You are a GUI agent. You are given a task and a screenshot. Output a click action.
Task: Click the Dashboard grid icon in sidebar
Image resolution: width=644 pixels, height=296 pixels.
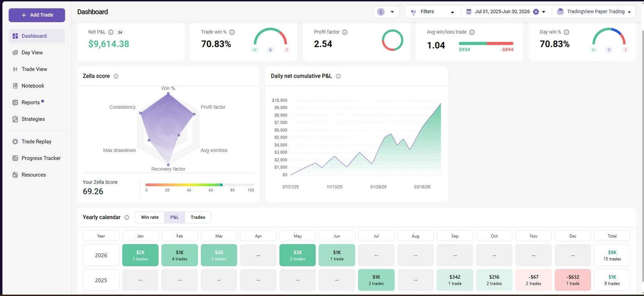tap(15, 36)
